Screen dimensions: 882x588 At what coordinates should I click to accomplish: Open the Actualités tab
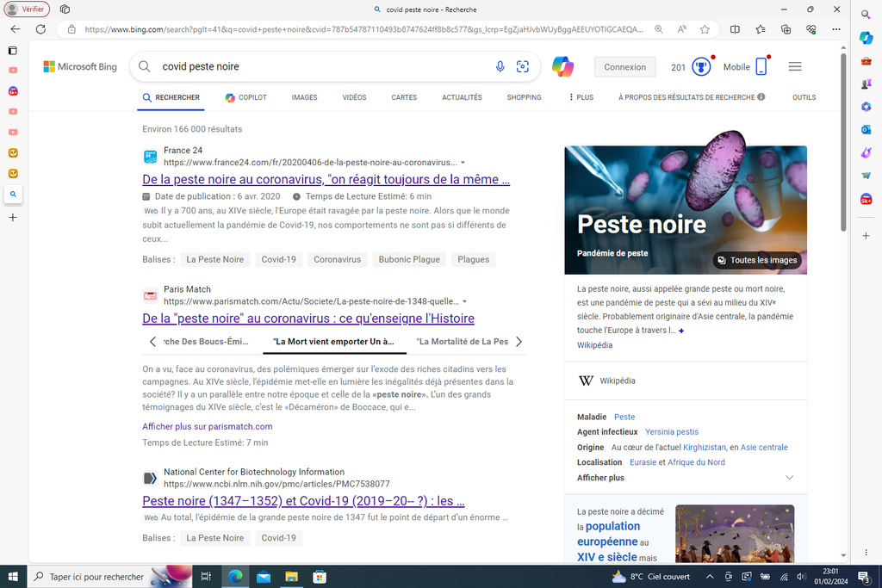[462, 98]
